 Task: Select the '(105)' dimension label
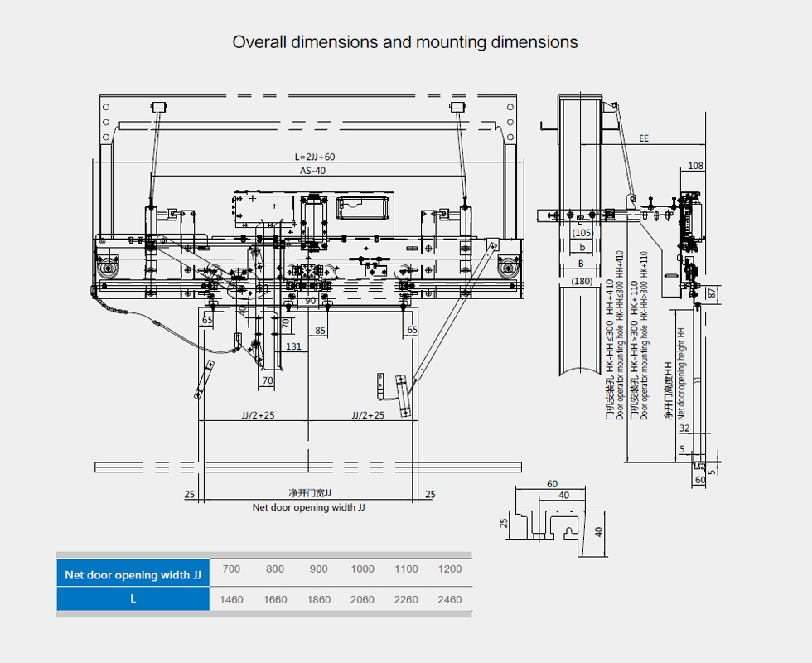582,233
